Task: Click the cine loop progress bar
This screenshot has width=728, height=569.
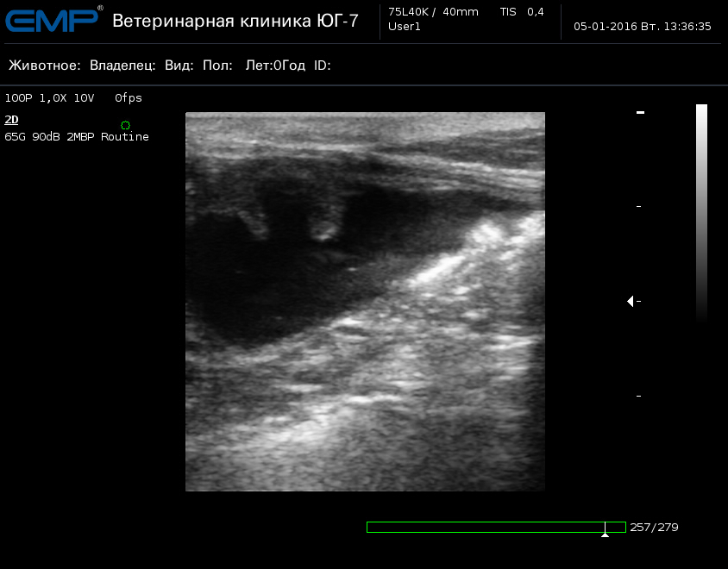Action: (495, 527)
